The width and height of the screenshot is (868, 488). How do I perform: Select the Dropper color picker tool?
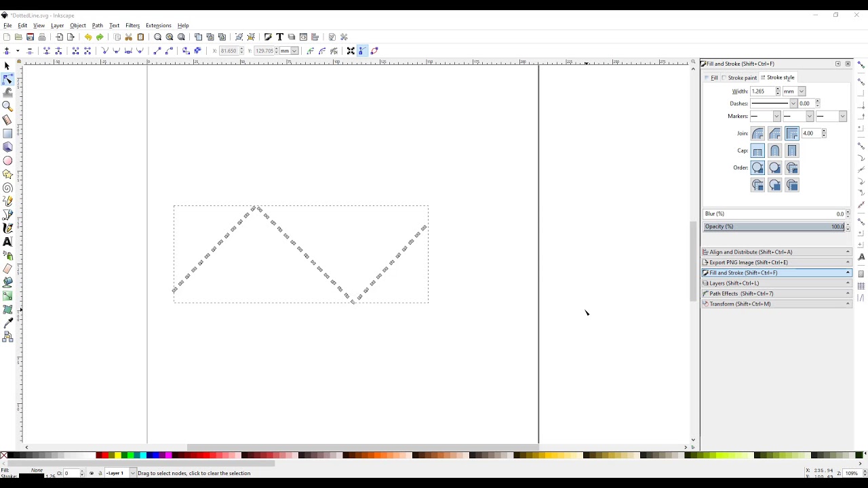[x=7, y=323]
